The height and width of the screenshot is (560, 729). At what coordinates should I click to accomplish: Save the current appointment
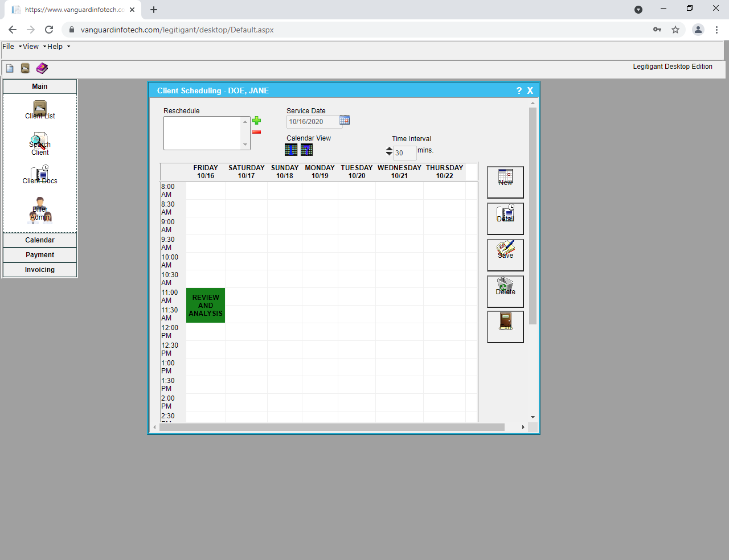pos(505,254)
